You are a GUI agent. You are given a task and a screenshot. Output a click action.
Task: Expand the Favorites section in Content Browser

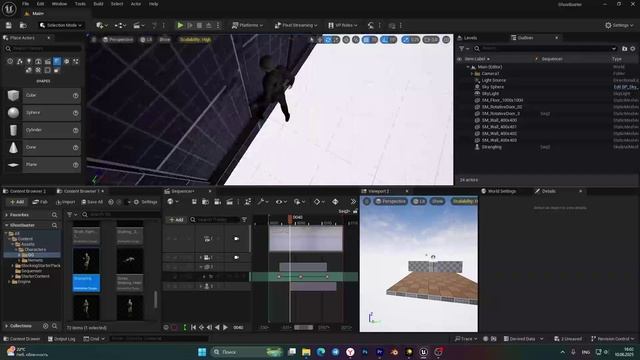(x=7, y=215)
